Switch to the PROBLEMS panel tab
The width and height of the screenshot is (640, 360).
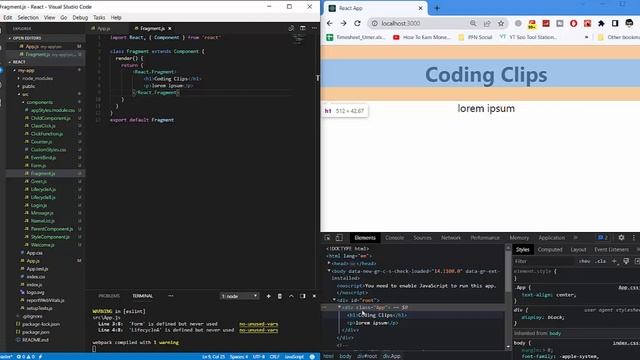coord(109,296)
